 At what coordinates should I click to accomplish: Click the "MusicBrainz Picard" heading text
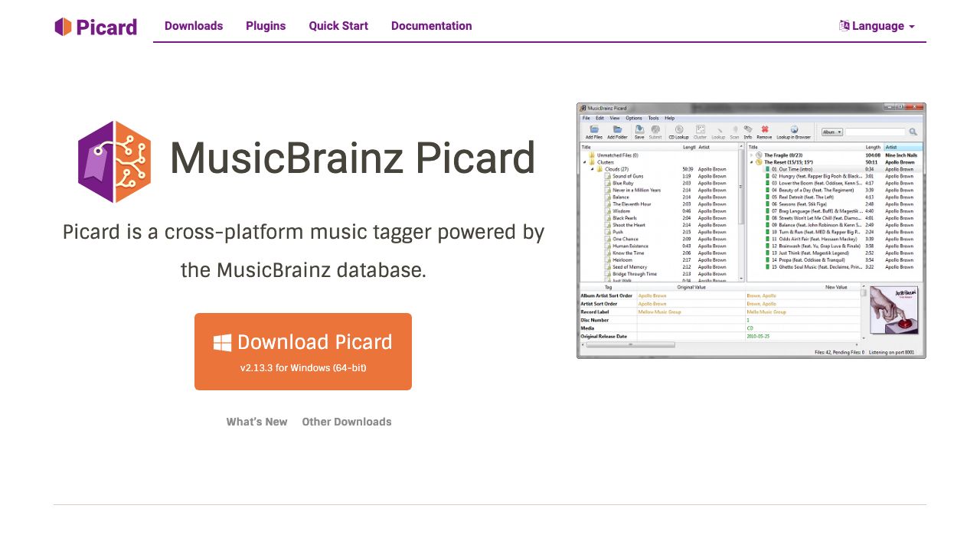[352, 159]
